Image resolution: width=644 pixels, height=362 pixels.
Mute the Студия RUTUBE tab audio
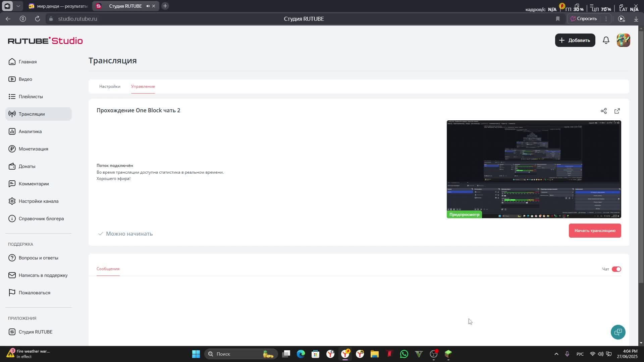[x=148, y=6]
